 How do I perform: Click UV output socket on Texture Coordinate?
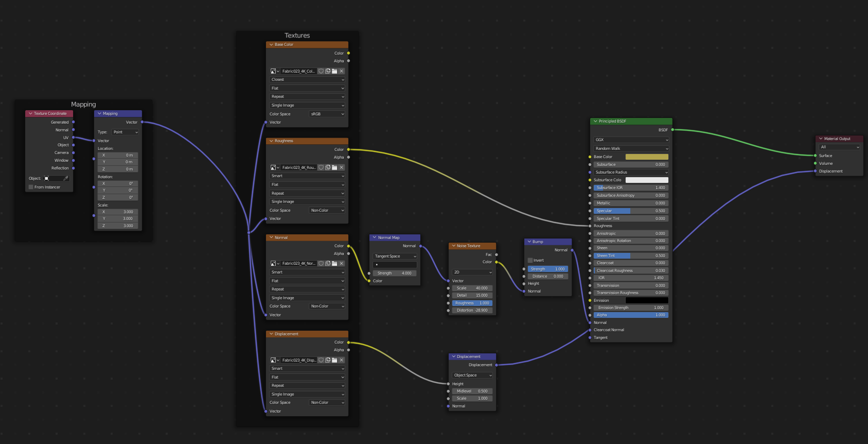[x=74, y=138]
